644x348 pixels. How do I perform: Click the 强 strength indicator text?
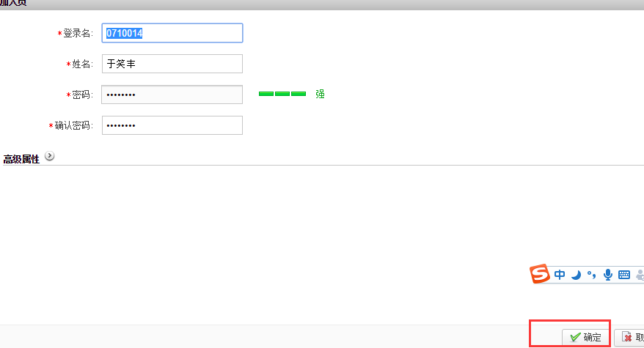click(320, 95)
